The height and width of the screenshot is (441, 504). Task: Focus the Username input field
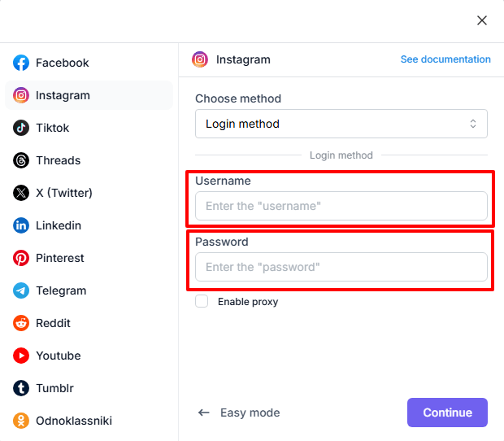[x=341, y=206]
